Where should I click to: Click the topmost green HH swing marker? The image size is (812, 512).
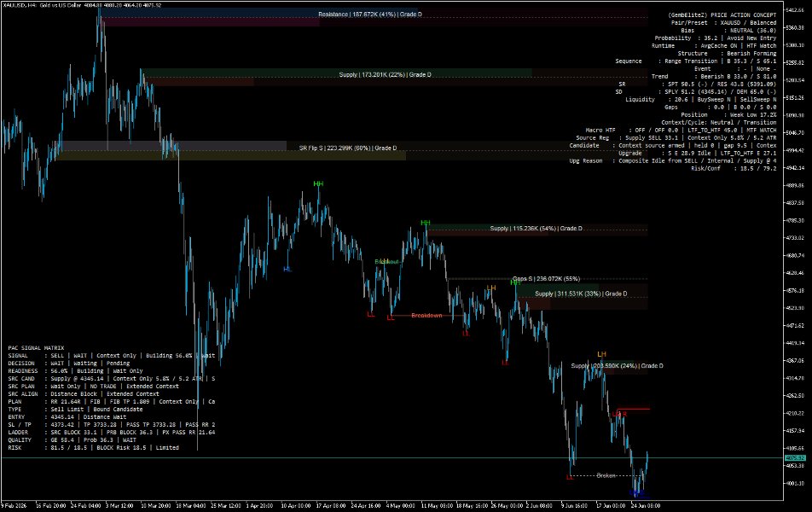pos(318,184)
